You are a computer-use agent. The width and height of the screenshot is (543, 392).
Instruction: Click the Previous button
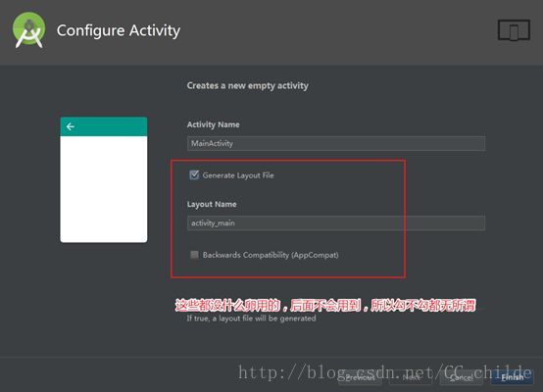(360, 377)
